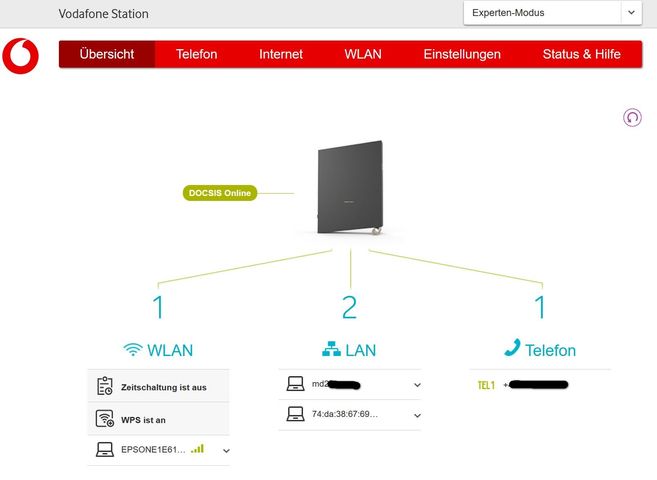Open the Übersicht tab
The width and height of the screenshot is (657, 480).
107,54
